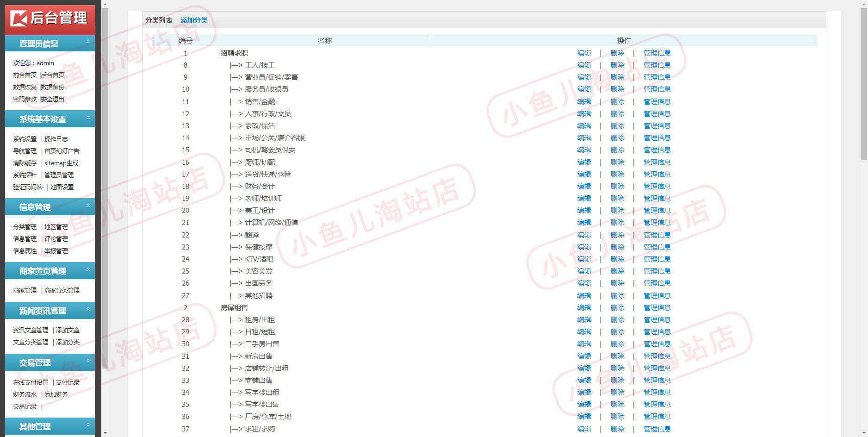Open 商家管理 in sidebar
Image resolution: width=868 pixels, height=437 pixels.
25,290
